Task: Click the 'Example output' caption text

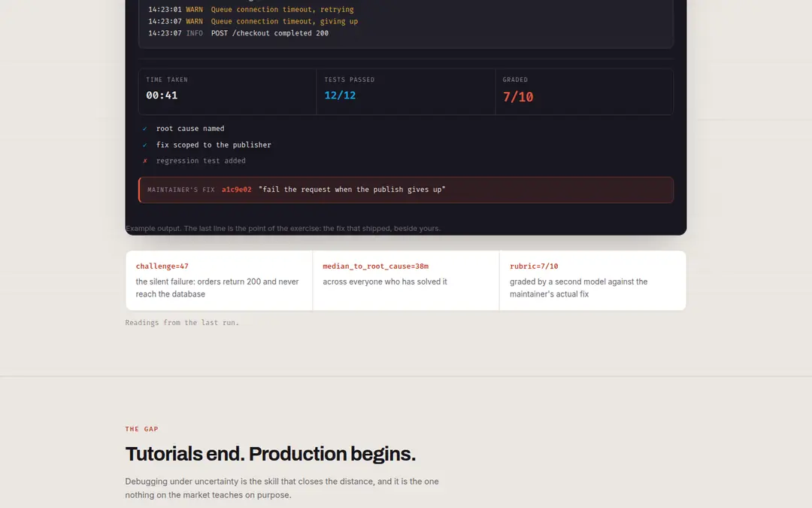Action: click(x=283, y=228)
